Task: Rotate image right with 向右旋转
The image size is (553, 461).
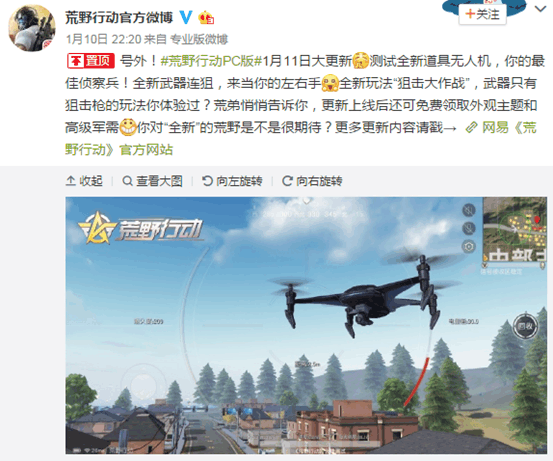Action: (312, 181)
